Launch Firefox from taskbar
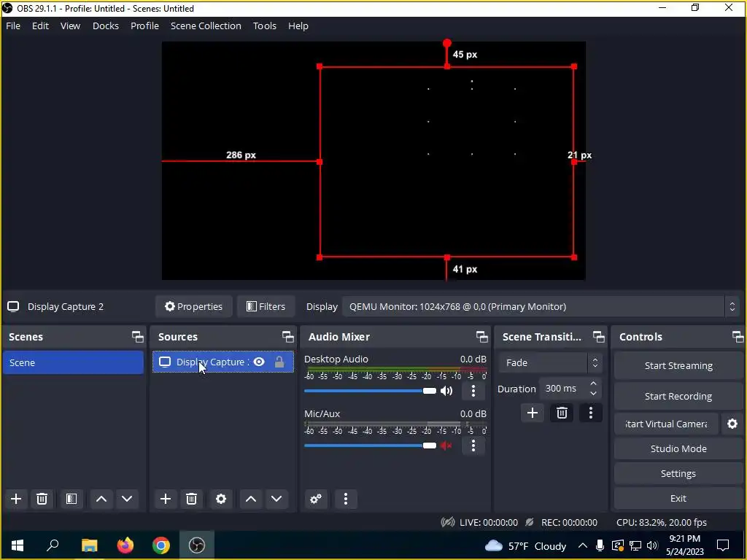 pos(125,545)
